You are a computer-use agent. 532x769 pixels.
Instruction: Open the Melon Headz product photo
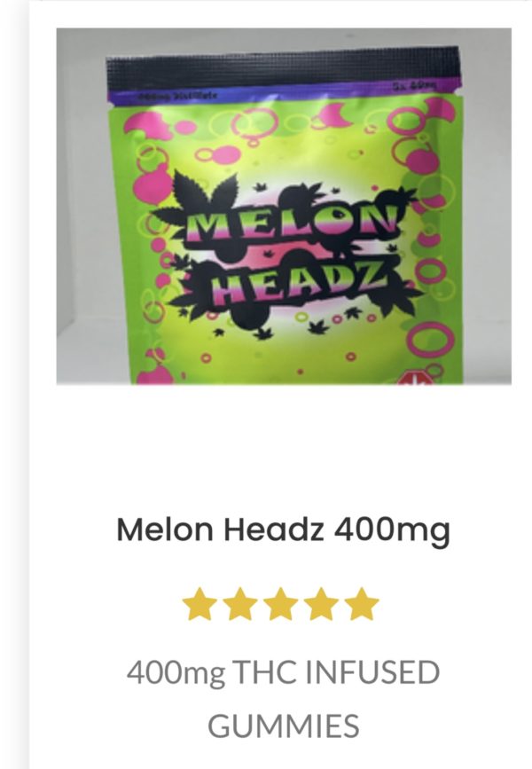coord(284,207)
